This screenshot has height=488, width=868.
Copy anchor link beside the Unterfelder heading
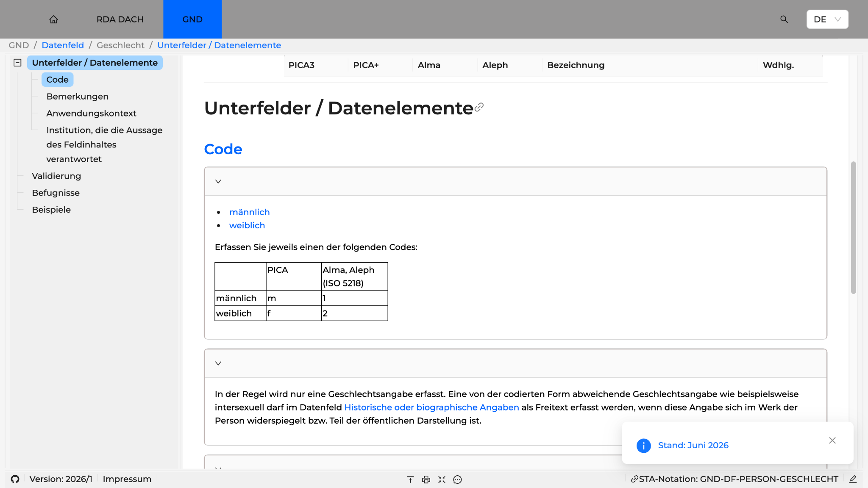click(x=479, y=107)
